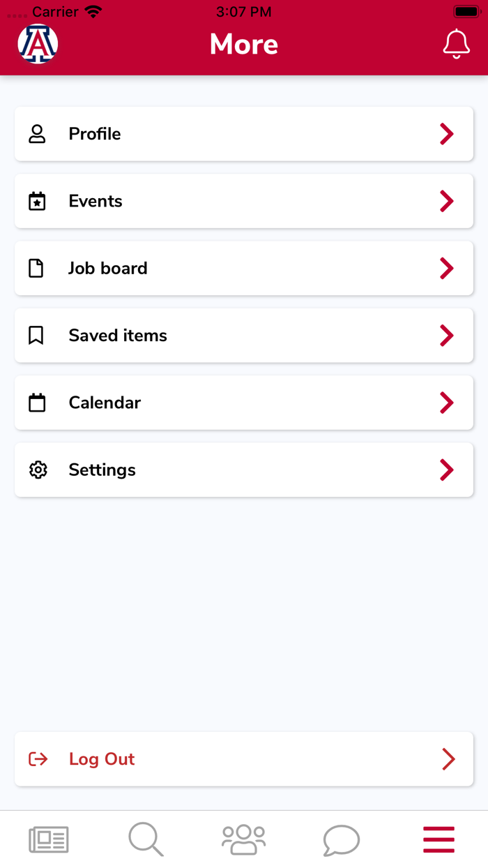
Task: Open the Events label
Action: click(x=96, y=201)
